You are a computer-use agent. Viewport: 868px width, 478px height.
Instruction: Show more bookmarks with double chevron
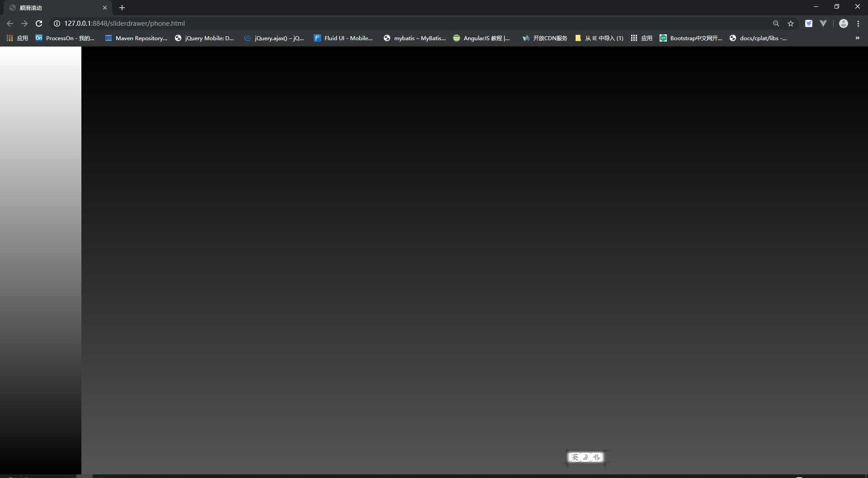pyautogui.click(x=857, y=38)
